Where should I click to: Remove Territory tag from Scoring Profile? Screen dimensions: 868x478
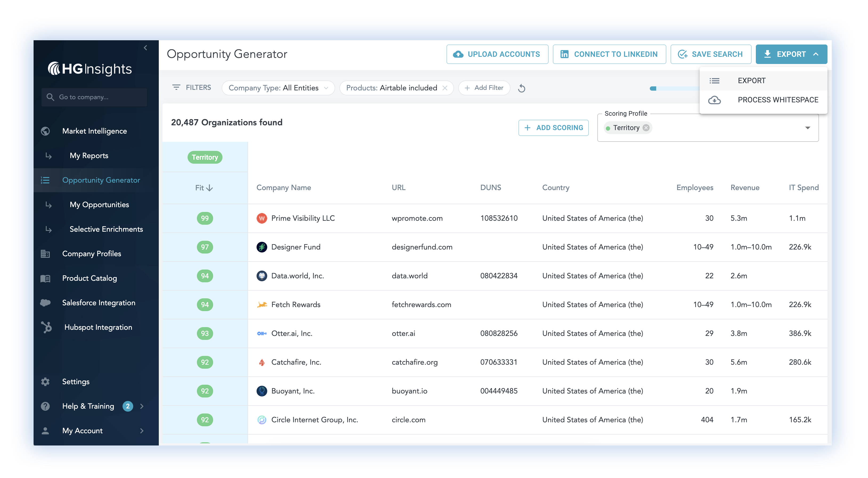[x=646, y=128]
